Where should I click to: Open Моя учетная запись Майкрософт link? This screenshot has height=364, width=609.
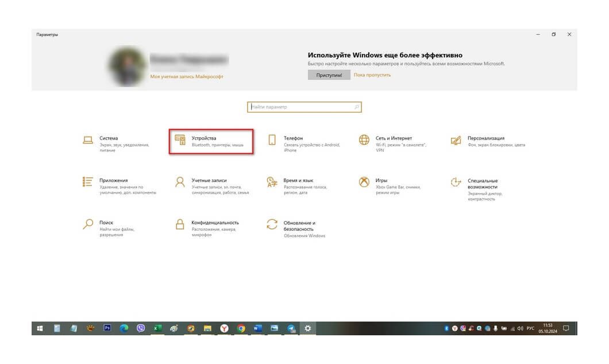coord(186,76)
